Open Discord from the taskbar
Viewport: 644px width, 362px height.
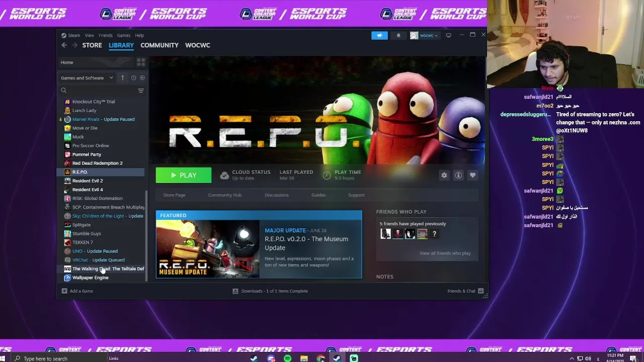coord(271,358)
